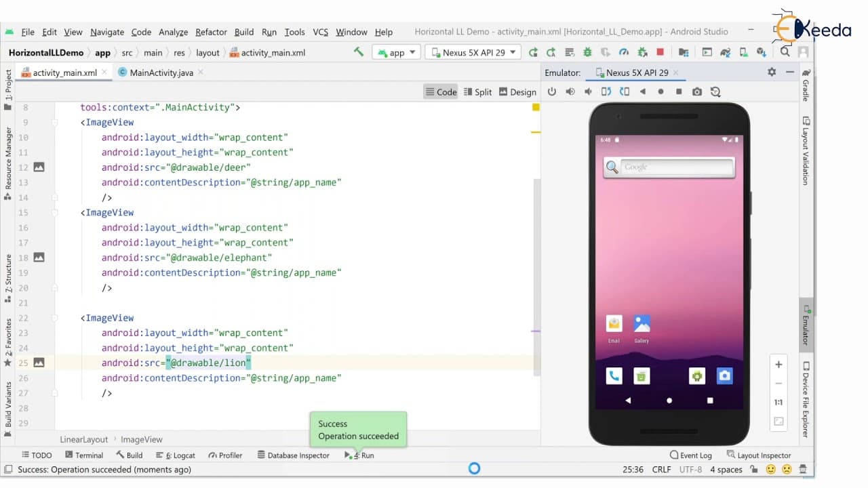
Task: Open the Tools menu
Action: [294, 32]
